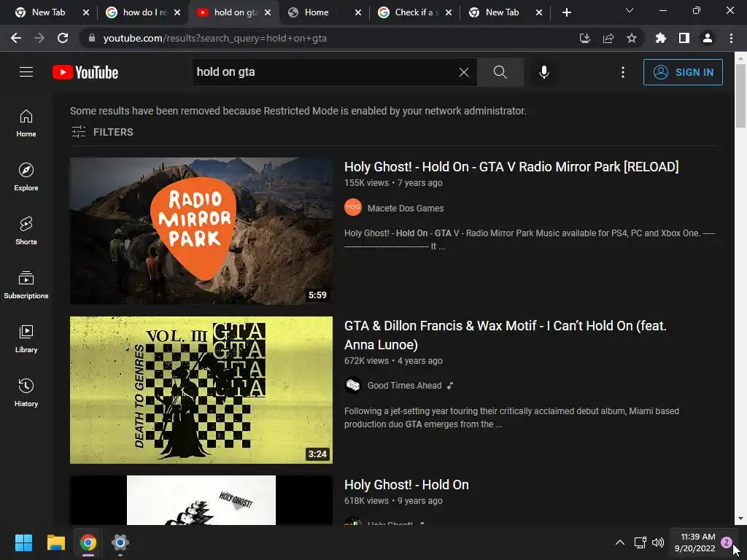Open History in the sidebar
Screen dimensions: 747x560
[x=26, y=393]
